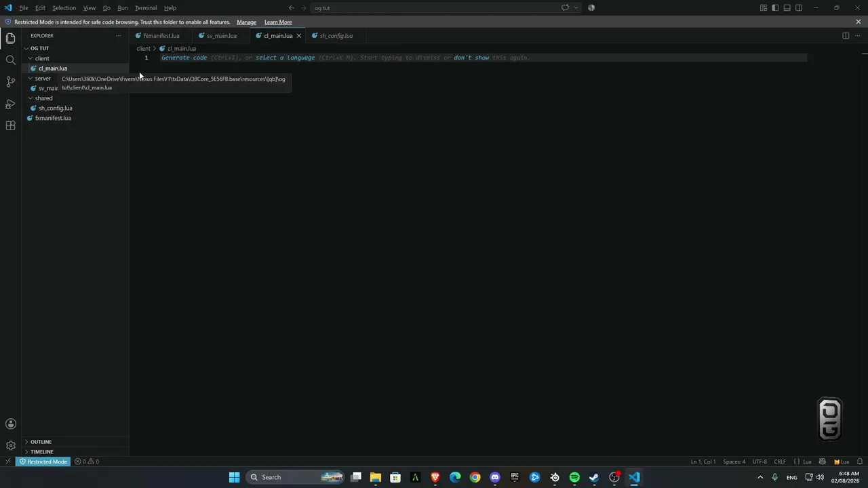This screenshot has height=488, width=868.
Task: Select the cl_main.lua tab
Action: pos(277,36)
